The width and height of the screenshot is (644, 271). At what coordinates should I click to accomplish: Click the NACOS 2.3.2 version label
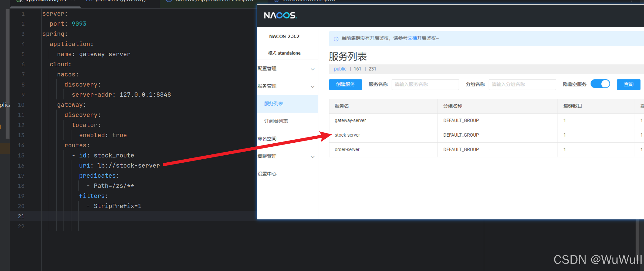tap(284, 36)
